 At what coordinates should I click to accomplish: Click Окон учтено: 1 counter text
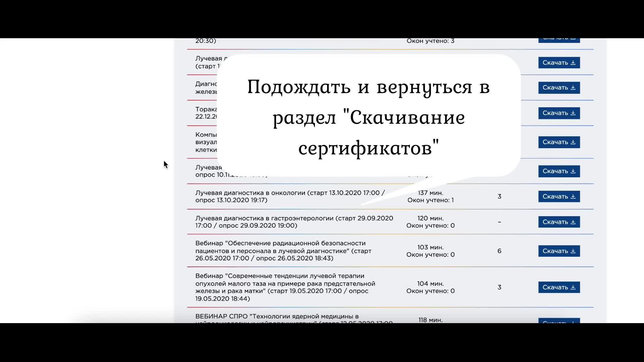[x=431, y=200]
